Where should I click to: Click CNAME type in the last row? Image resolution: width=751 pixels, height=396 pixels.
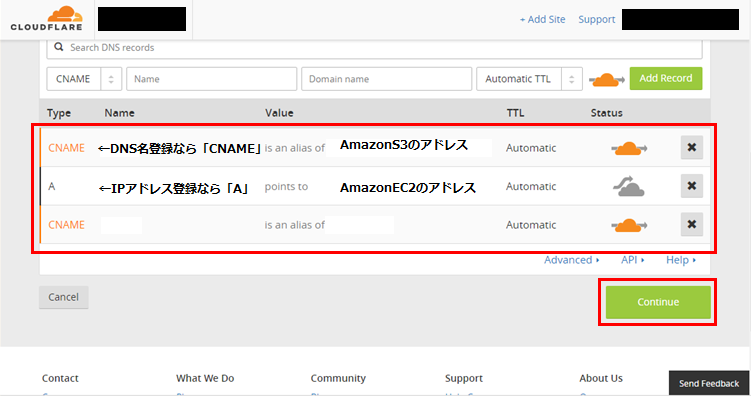(x=66, y=225)
